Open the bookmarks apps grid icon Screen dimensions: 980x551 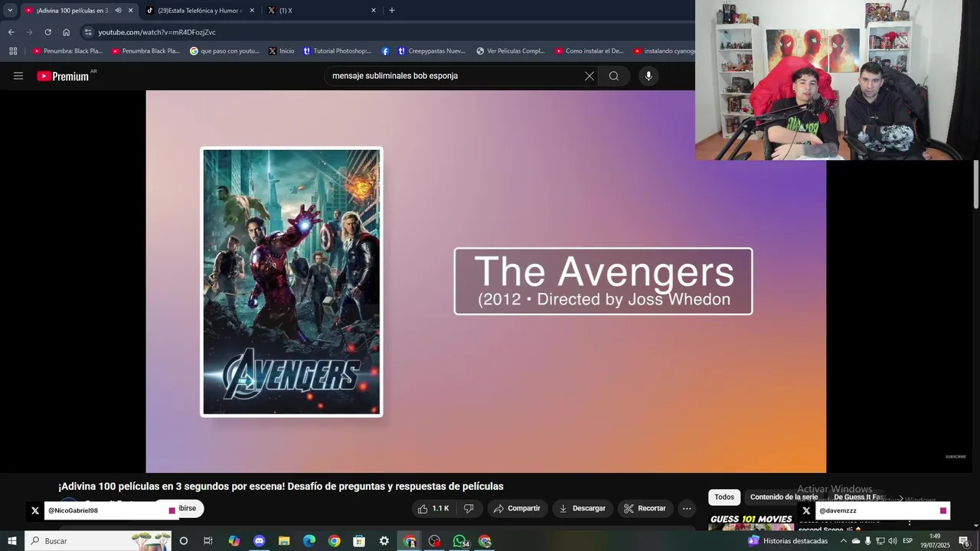coord(13,51)
